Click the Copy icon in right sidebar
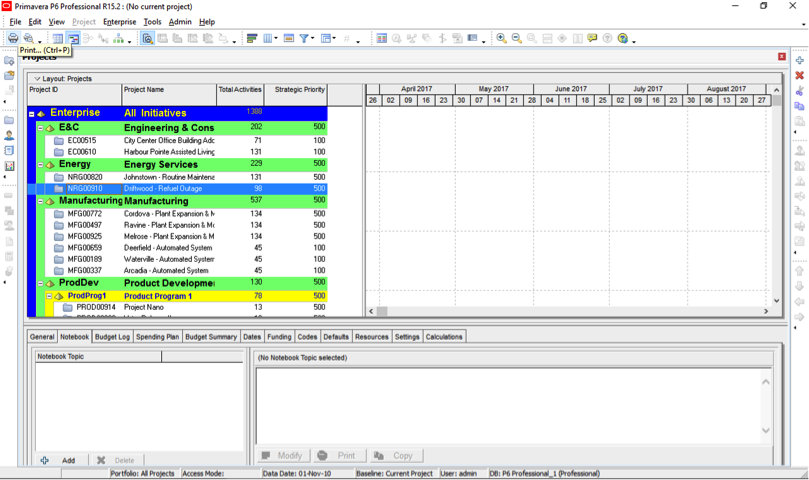Viewport: 809px width, 480px height. (x=800, y=106)
